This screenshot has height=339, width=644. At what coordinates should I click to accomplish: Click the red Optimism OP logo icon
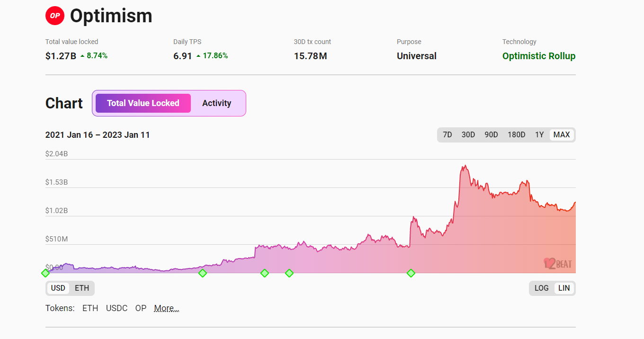[x=55, y=16]
